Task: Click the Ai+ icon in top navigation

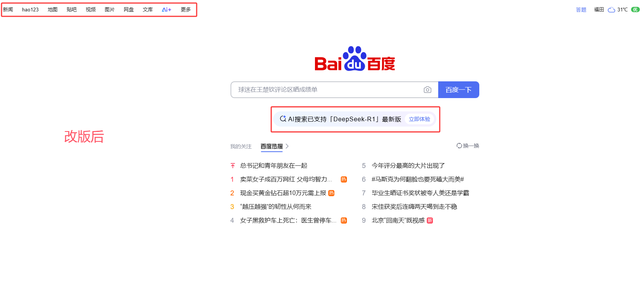Action: 167,10
